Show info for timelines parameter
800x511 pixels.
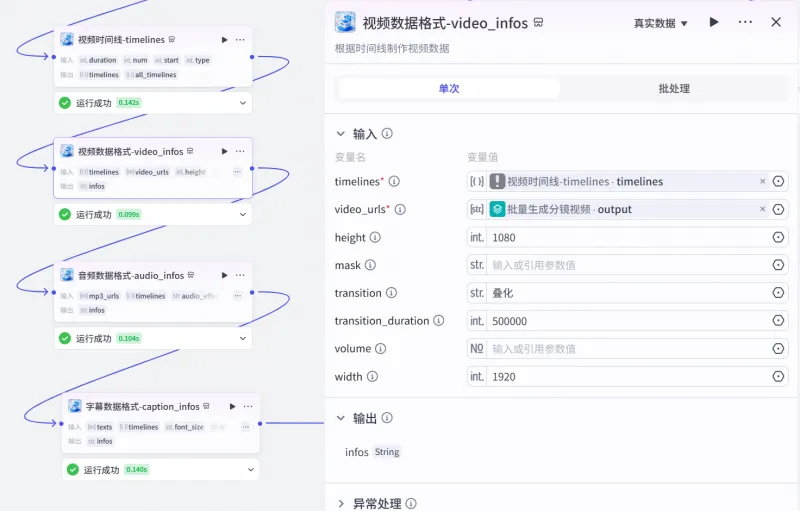coord(394,182)
